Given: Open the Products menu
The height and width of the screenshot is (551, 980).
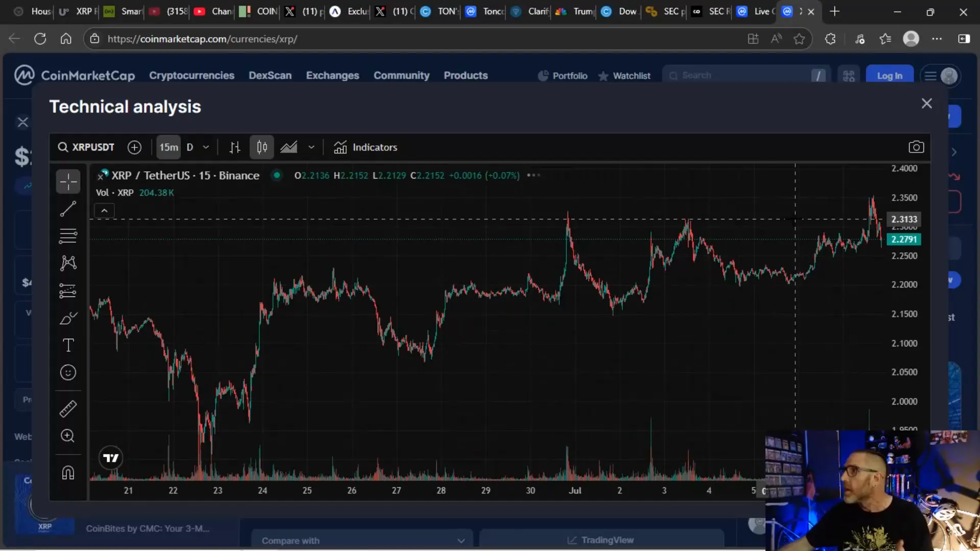Looking at the screenshot, I should tap(465, 76).
